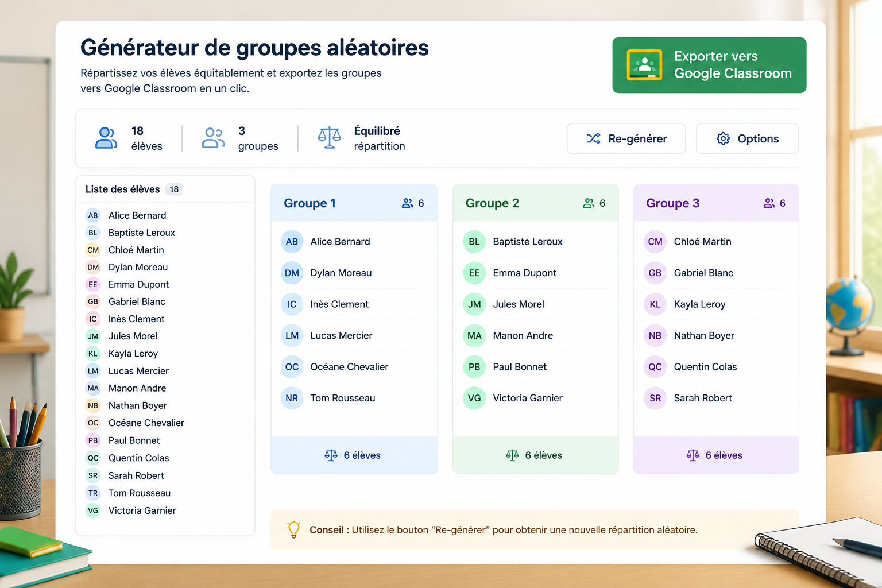Image resolution: width=882 pixels, height=588 pixels.
Task: Click the NR avatar next to Tom Rousseau
Action: (x=292, y=399)
